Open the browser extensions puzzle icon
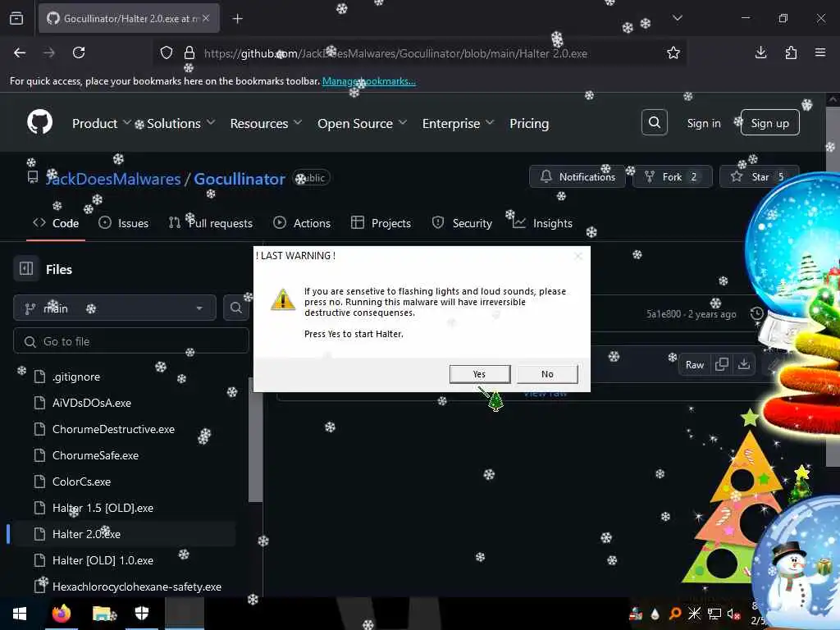The image size is (840, 630). (x=791, y=52)
